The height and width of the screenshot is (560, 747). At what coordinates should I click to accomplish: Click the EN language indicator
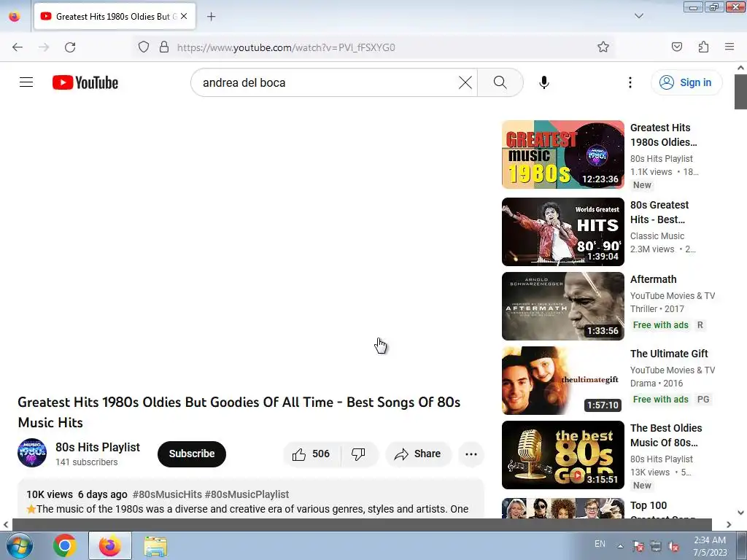(x=600, y=544)
